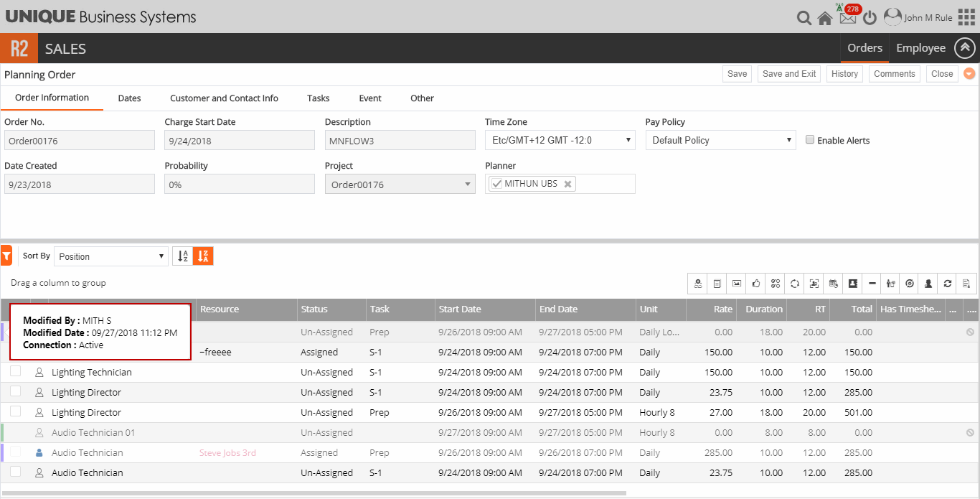The height and width of the screenshot is (499, 980).
Task: Click the thumbs-up approve icon in grid toolbar
Action: pyautogui.click(x=756, y=284)
